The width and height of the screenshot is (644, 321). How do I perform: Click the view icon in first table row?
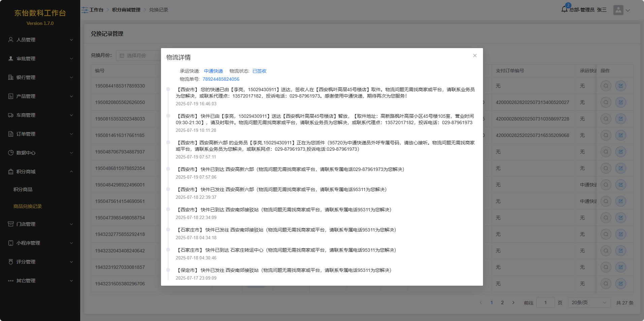coord(606,86)
